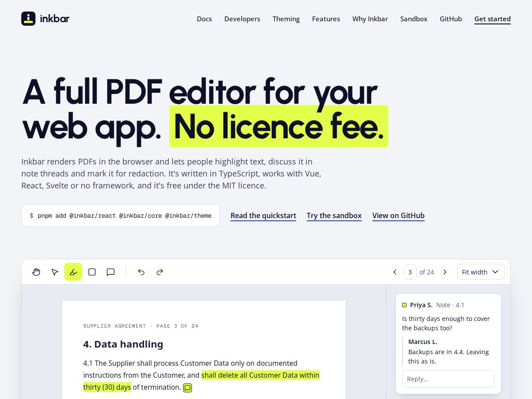Click View on GitHub link

pyautogui.click(x=399, y=215)
